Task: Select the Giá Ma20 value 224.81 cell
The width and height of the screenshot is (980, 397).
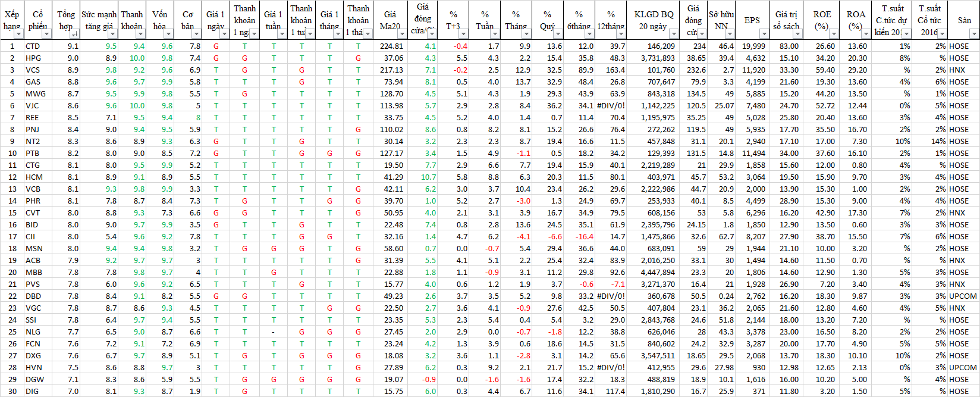Action: (390, 46)
